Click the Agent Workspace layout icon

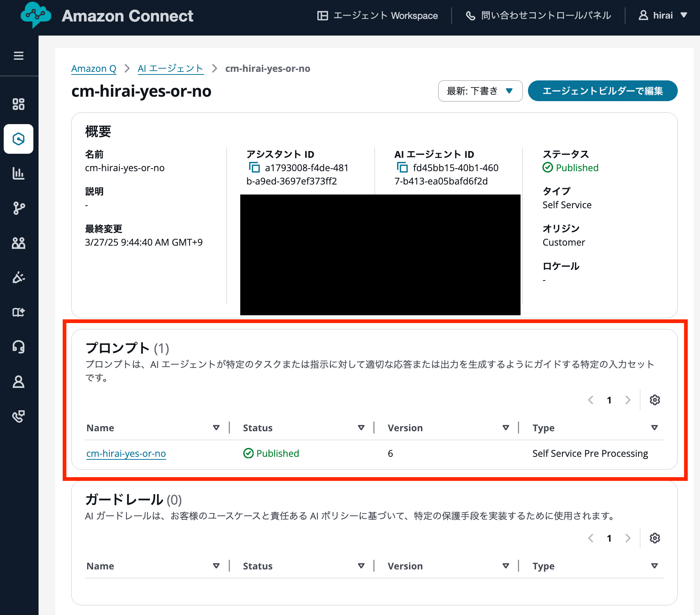[x=323, y=16]
